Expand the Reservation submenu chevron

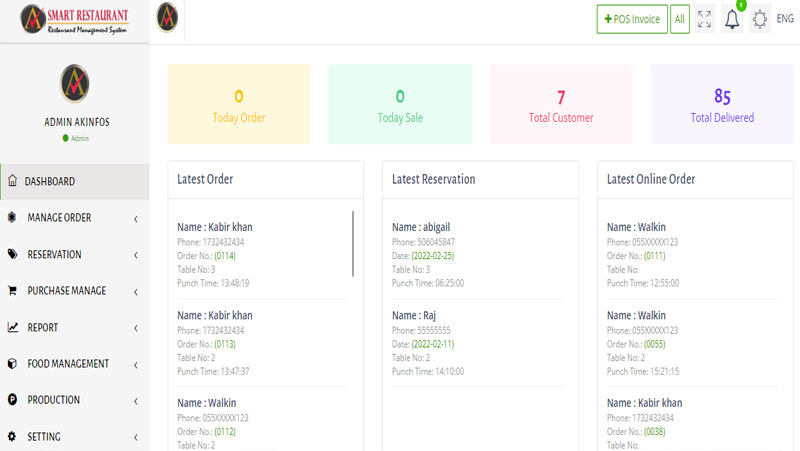pos(135,255)
